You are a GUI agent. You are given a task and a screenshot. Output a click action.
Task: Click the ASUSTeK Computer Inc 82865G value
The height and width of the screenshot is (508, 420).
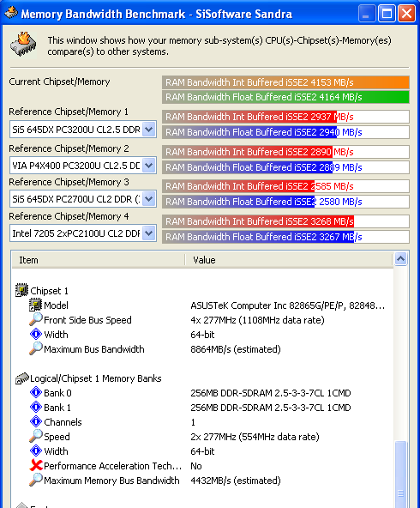(x=288, y=305)
